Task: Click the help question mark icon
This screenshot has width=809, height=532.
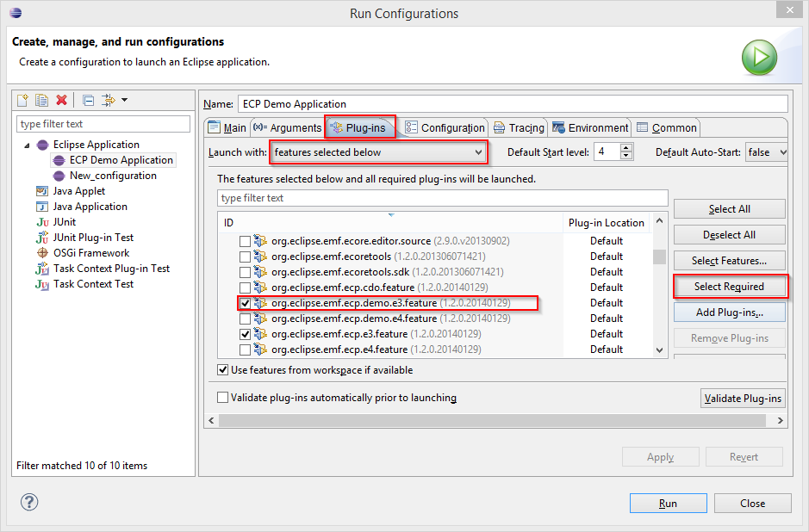Action: click(x=29, y=502)
